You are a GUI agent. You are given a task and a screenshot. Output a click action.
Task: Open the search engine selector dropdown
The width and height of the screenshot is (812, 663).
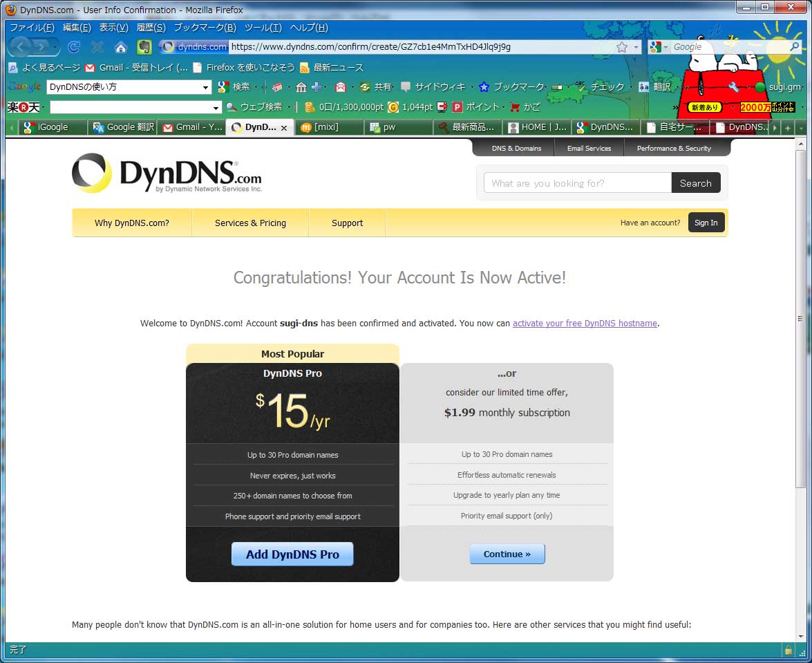(659, 47)
